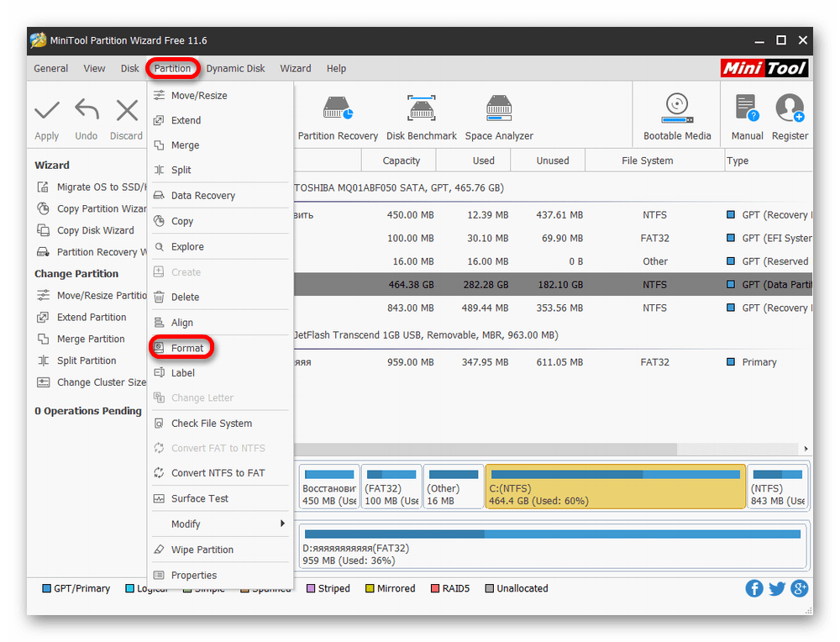Pick Data Recovery menu entry
The width and height of the screenshot is (840, 642).
pos(220,196)
